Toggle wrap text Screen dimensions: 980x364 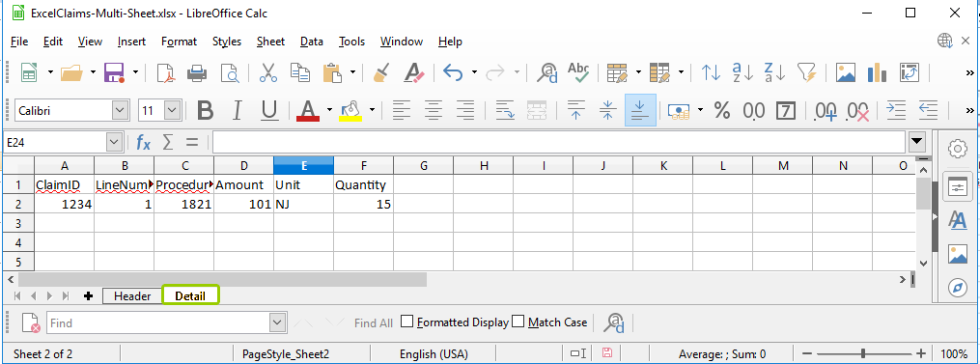pyautogui.click(x=504, y=111)
